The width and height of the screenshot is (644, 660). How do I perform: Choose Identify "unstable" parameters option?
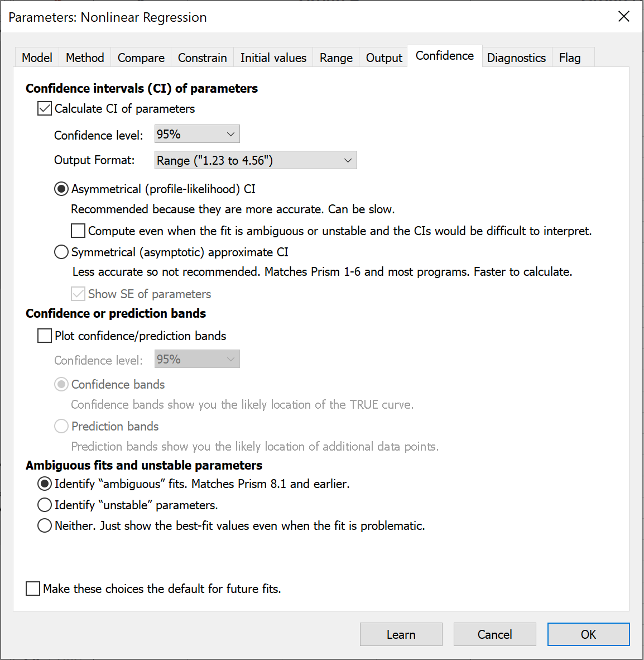coord(45,505)
